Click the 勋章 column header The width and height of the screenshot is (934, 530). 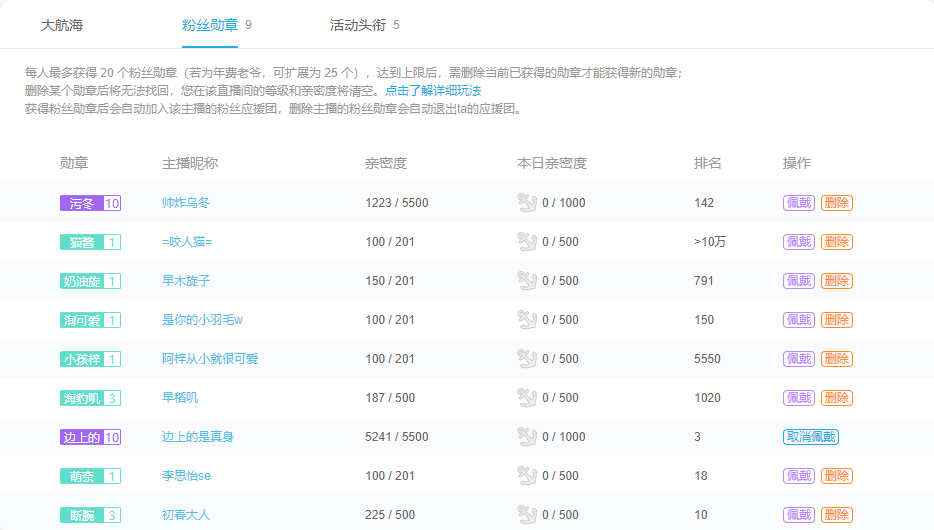(74, 163)
